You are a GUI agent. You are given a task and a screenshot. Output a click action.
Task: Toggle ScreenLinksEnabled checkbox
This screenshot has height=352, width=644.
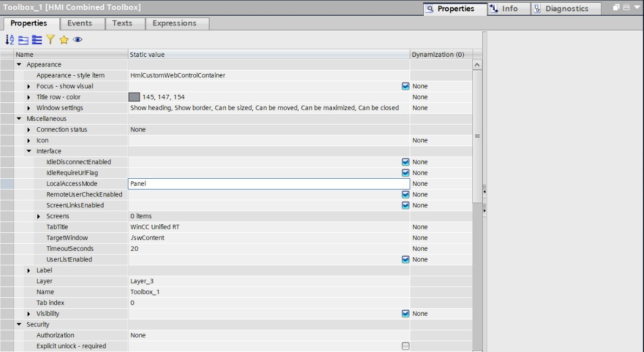pyautogui.click(x=405, y=205)
